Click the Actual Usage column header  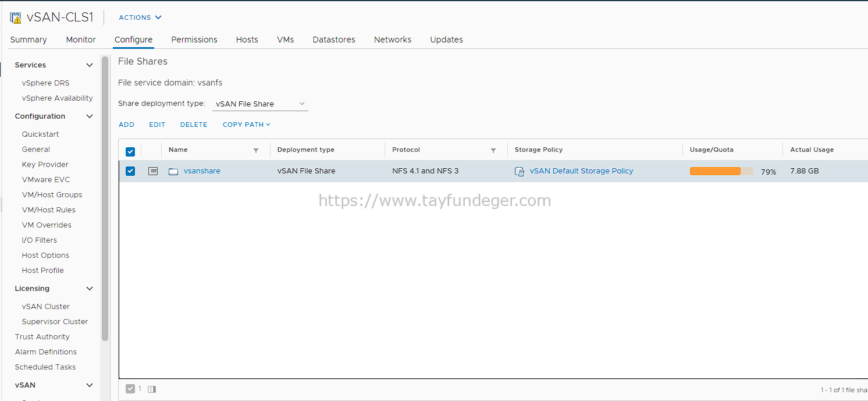point(812,150)
